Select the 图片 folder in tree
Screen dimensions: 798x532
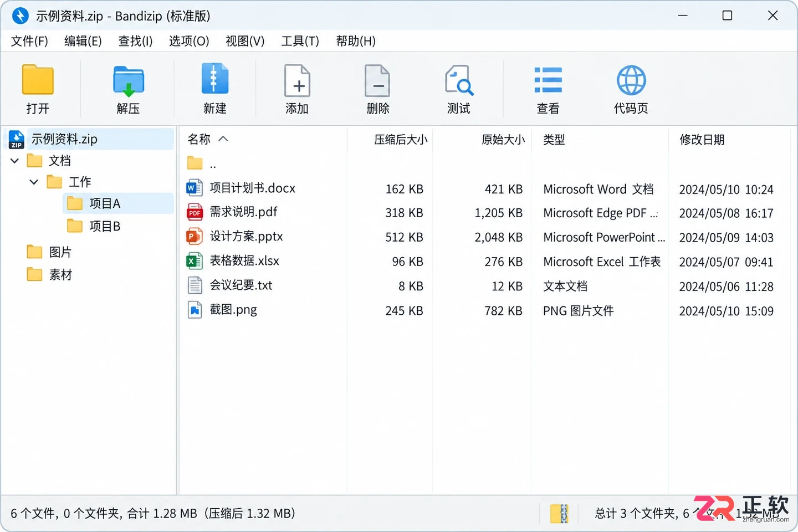pos(60,252)
